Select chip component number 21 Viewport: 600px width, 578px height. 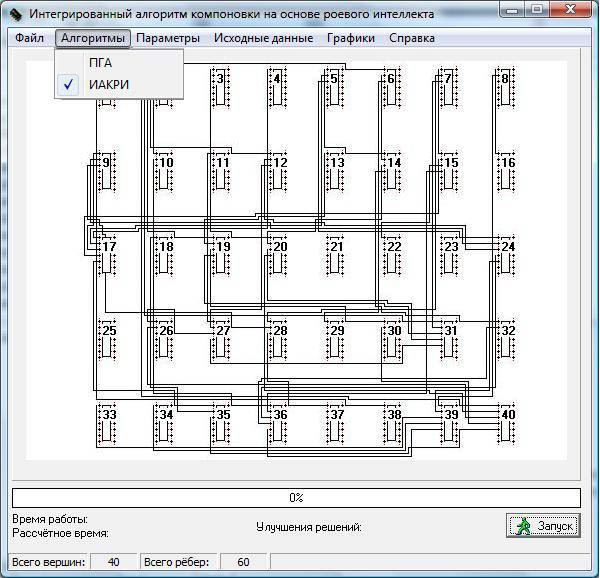click(335, 256)
